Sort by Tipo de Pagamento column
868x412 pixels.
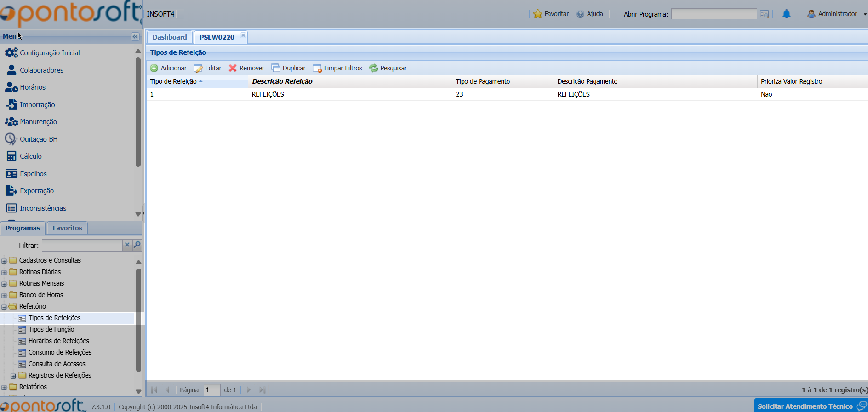pos(483,81)
